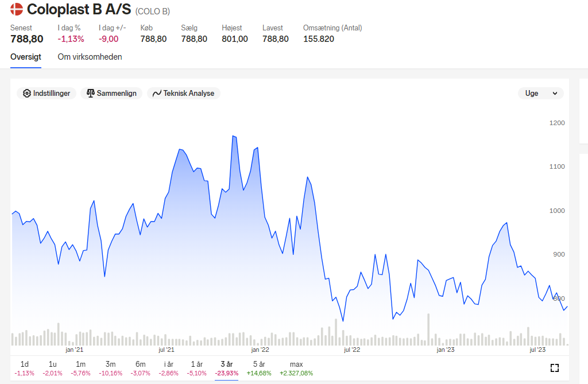Select the 1m time range

(80, 369)
